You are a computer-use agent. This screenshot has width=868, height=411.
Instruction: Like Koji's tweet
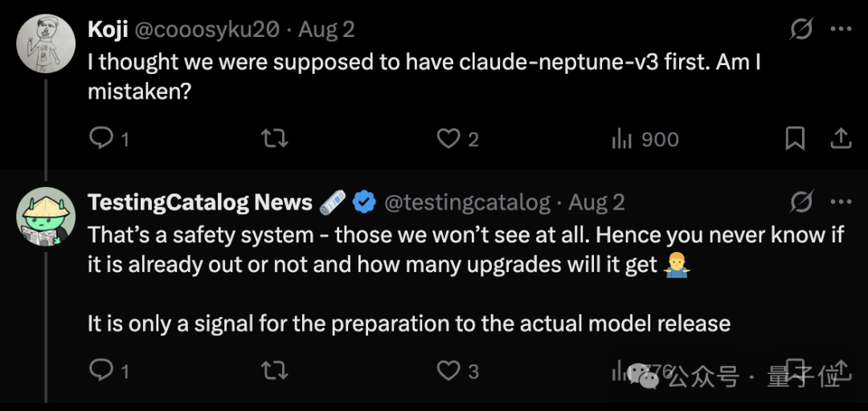coord(457,140)
